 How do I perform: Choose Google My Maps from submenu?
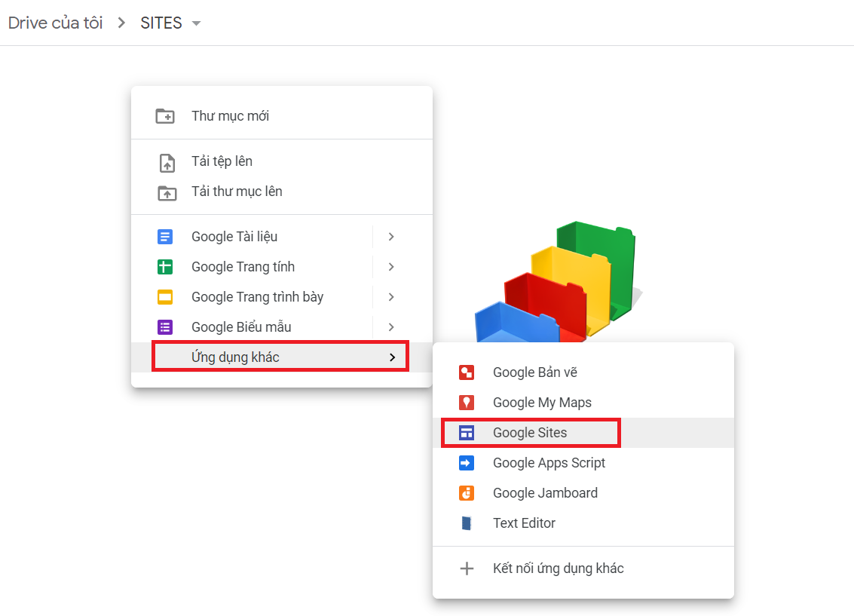[x=583, y=403]
